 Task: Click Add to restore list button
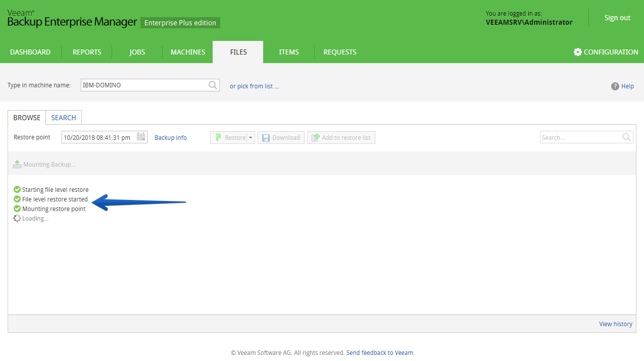tap(341, 138)
